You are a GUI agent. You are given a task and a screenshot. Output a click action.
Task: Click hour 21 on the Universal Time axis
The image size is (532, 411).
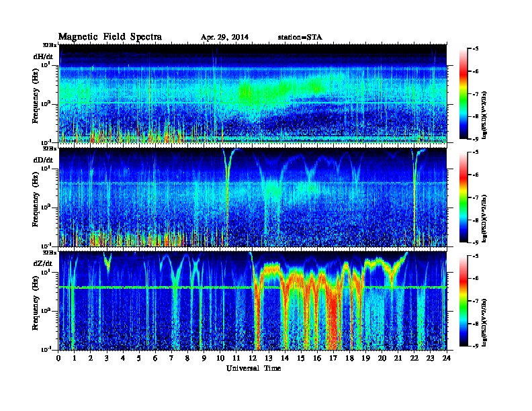[398, 358]
